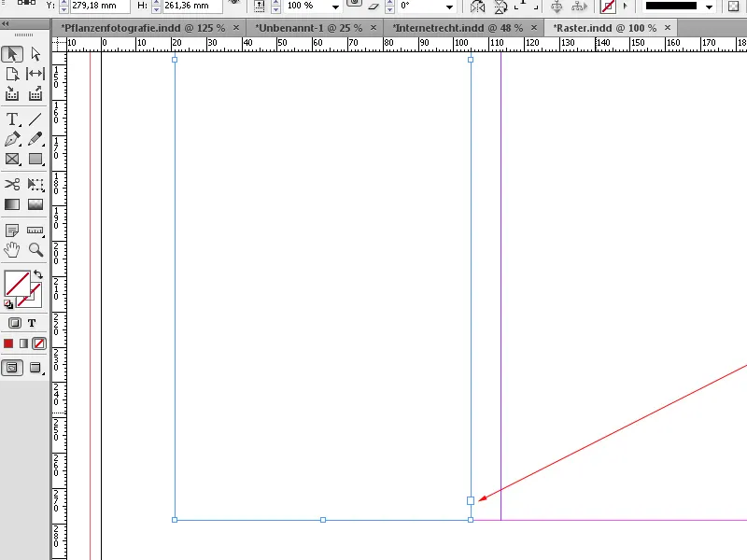This screenshot has width=747, height=560.
Task: Close the Unbenannt-1 document tab
Action: pos(373,27)
